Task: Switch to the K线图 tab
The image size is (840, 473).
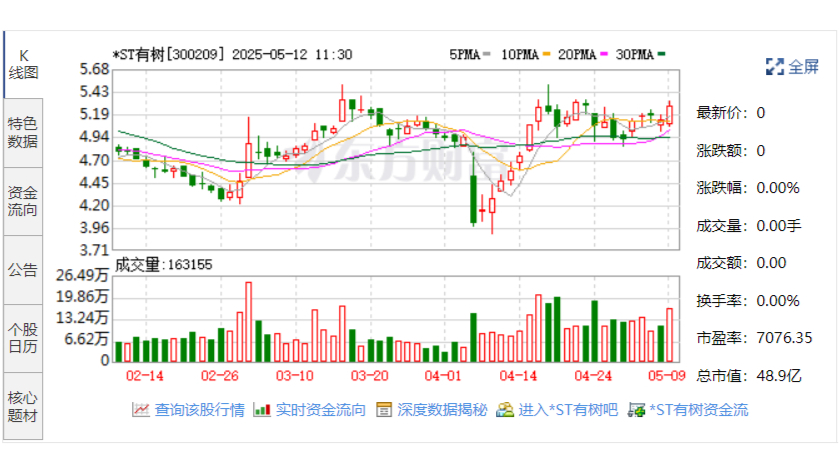Action: click(x=23, y=64)
